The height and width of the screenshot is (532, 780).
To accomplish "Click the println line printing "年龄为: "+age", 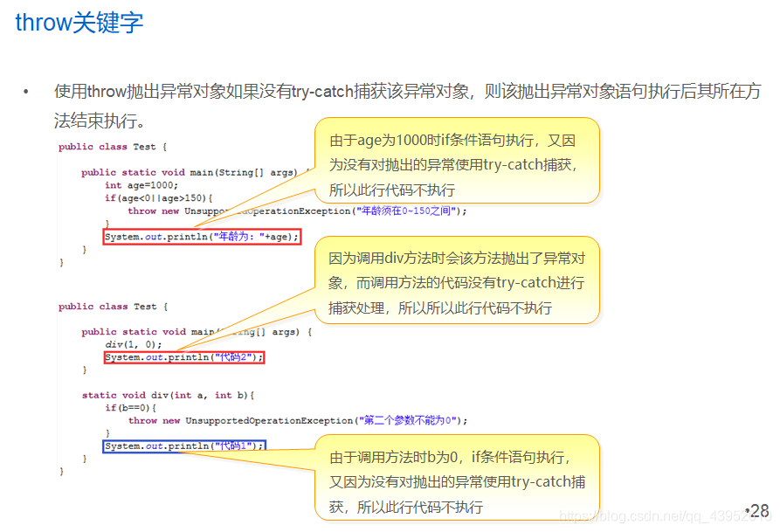I will pos(202,237).
